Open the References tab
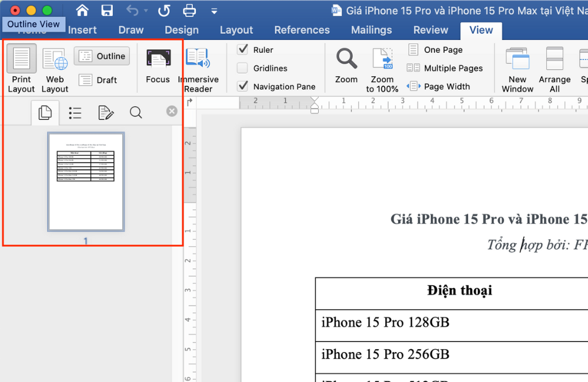Image resolution: width=588 pixels, height=382 pixels. (302, 30)
